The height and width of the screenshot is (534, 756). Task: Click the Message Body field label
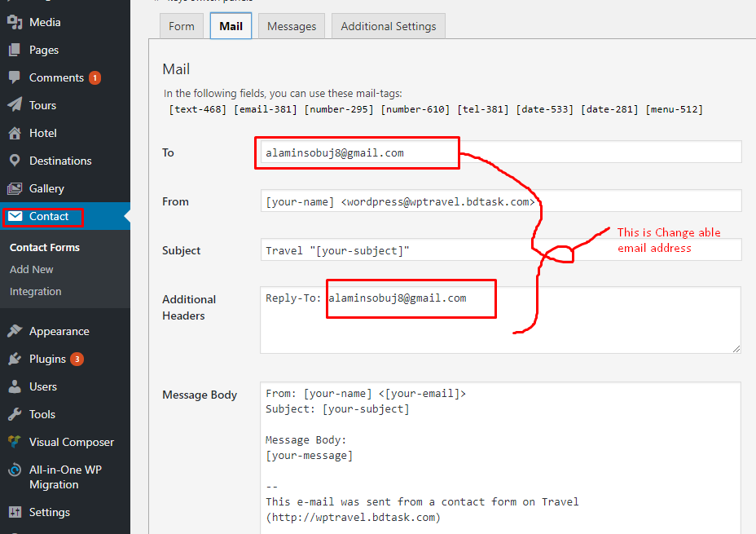coord(200,395)
